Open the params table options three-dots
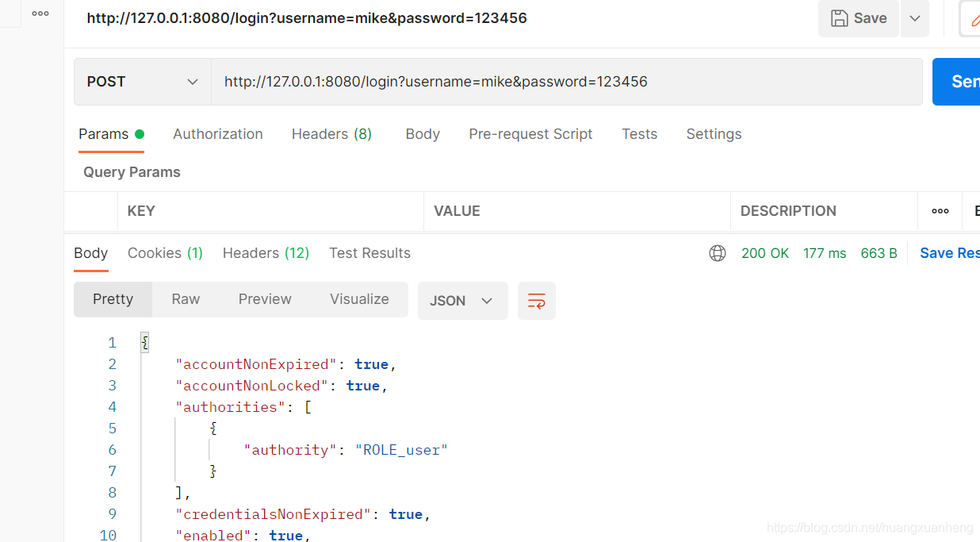 click(x=940, y=211)
